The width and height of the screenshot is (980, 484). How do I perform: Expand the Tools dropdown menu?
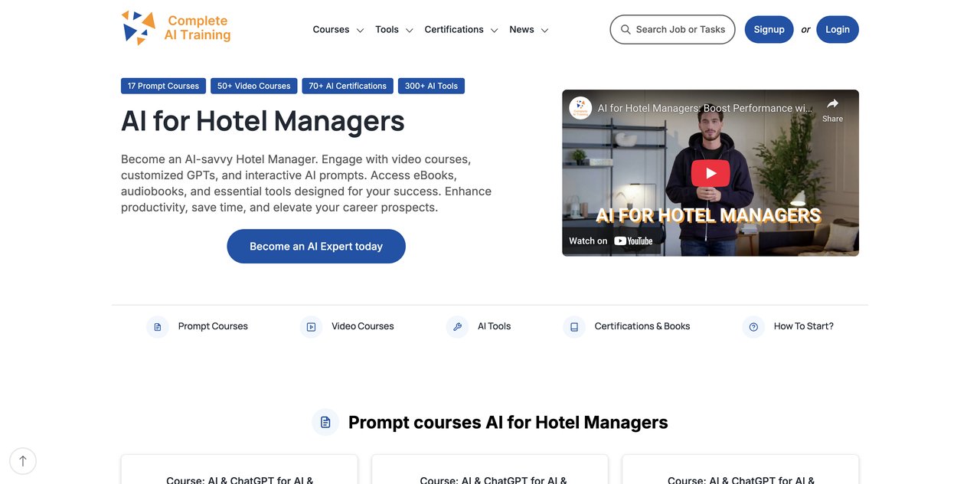pos(394,30)
